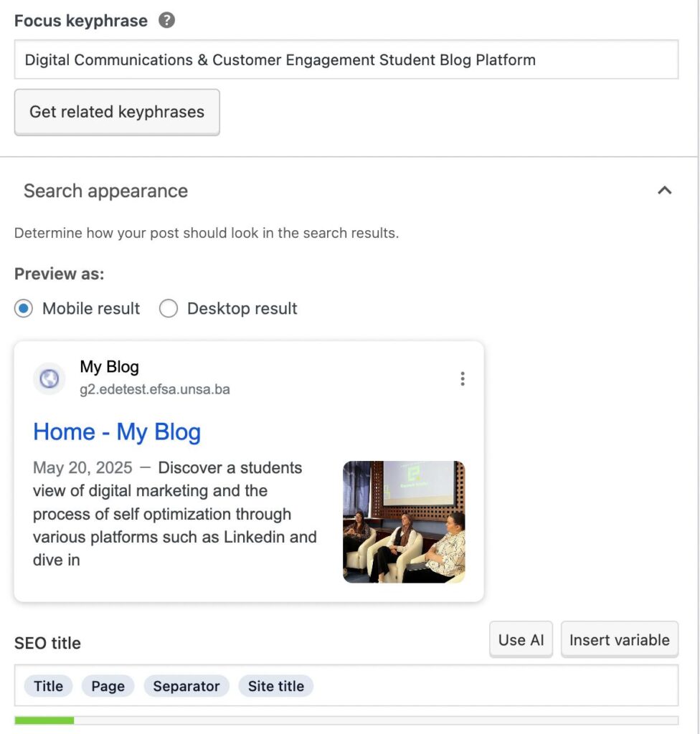Click the Get related keyphrases button
The height and width of the screenshot is (734, 700).
(x=117, y=113)
